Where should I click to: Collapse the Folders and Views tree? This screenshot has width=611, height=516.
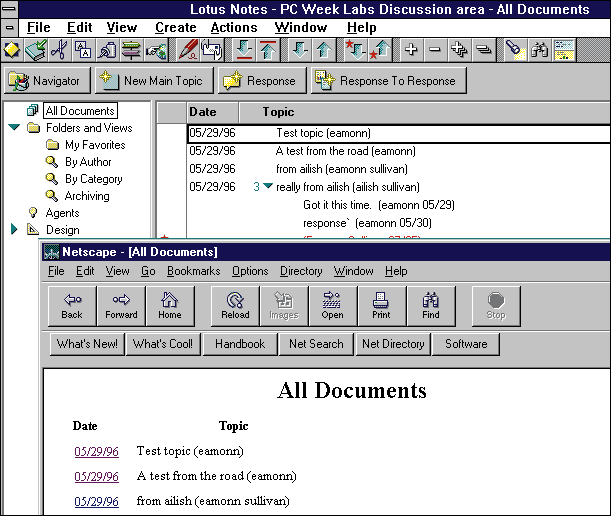(14, 127)
